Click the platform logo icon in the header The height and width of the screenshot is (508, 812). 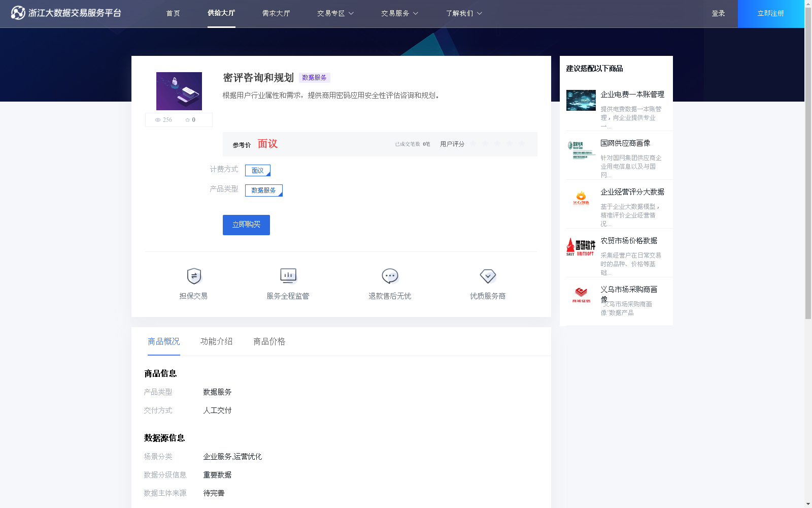tap(18, 13)
